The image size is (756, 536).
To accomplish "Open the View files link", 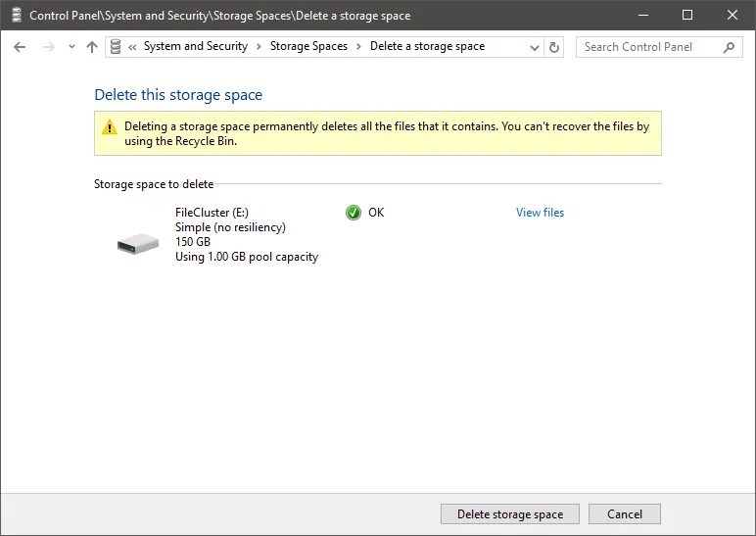I will tap(540, 213).
